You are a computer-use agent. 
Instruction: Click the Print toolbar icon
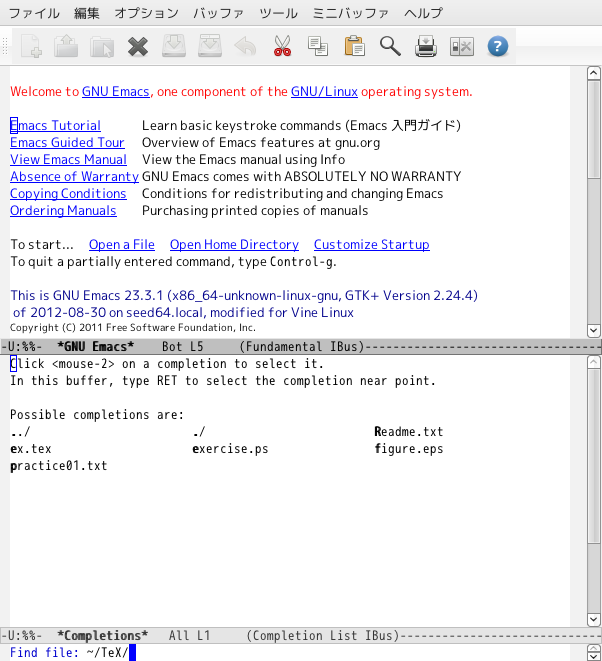426,46
